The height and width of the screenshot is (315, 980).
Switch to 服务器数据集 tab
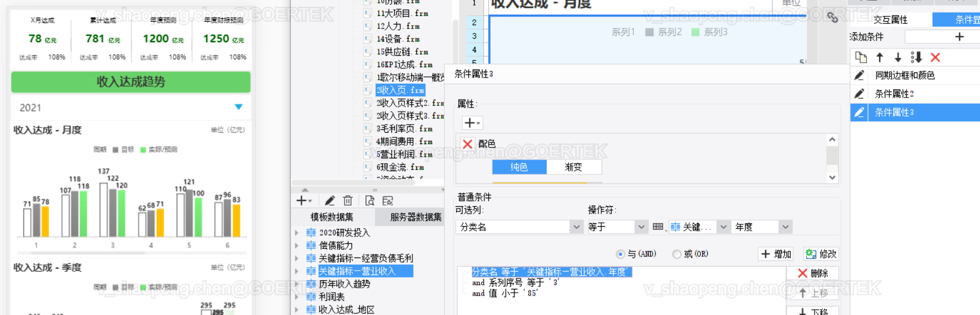pyautogui.click(x=415, y=217)
